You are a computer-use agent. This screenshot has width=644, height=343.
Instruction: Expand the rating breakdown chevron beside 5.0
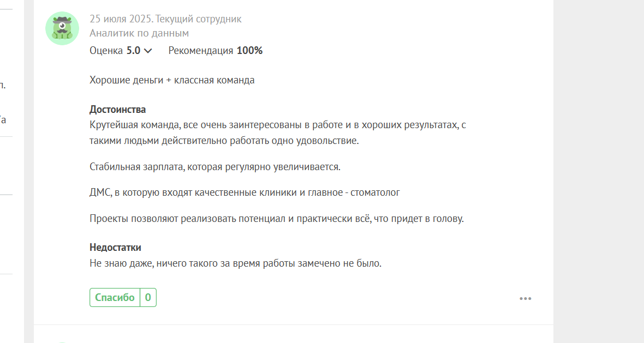(x=148, y=51)
